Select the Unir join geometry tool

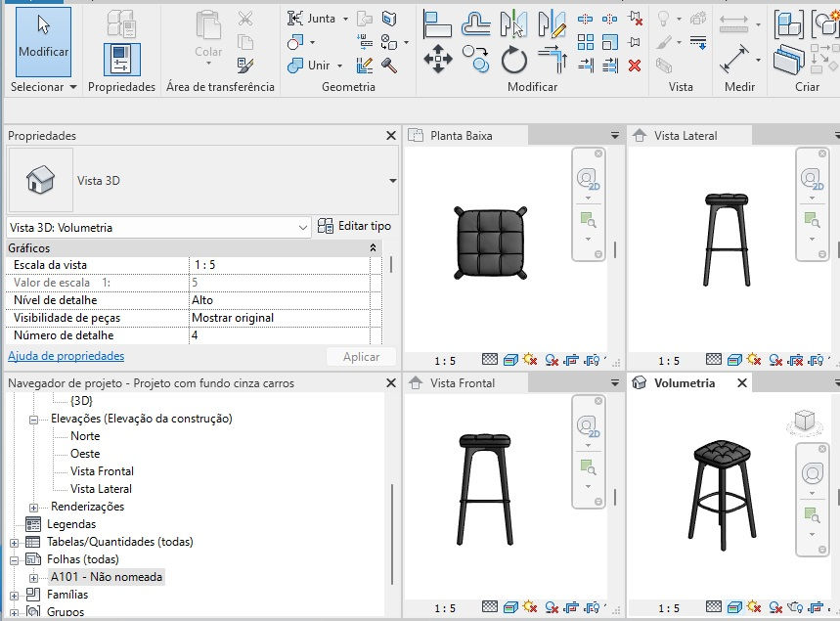click(309, 66)
